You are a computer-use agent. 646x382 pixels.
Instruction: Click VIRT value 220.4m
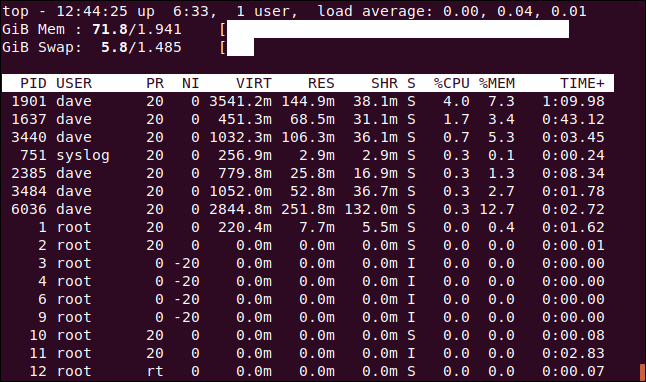point(245,227)
